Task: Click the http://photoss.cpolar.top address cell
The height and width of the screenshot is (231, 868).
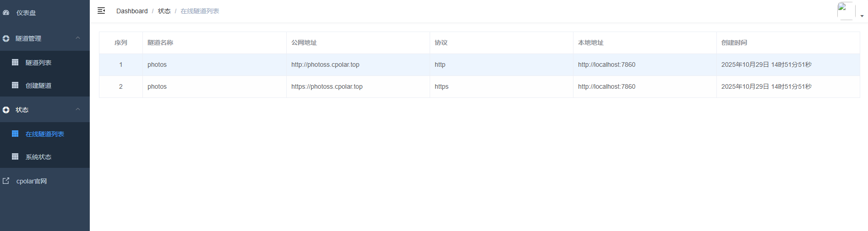Action: 325,64
